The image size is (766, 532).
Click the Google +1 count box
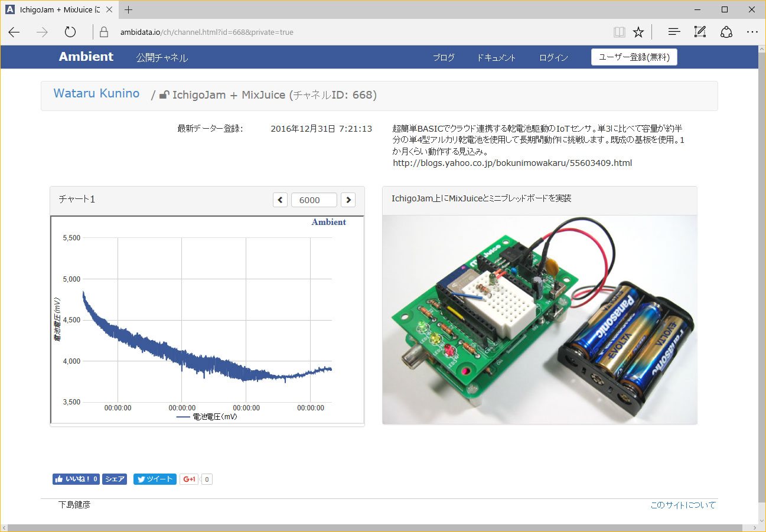coord(207,479)
